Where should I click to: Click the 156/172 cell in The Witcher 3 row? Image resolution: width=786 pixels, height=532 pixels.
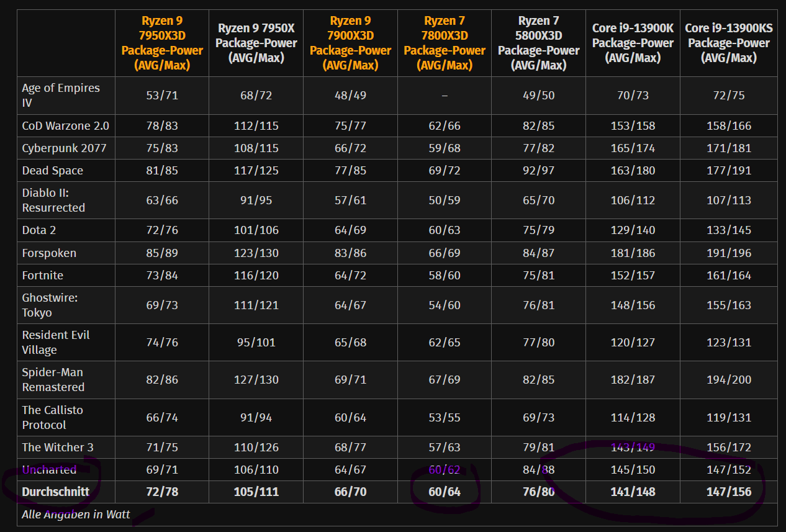pos(729,447)
